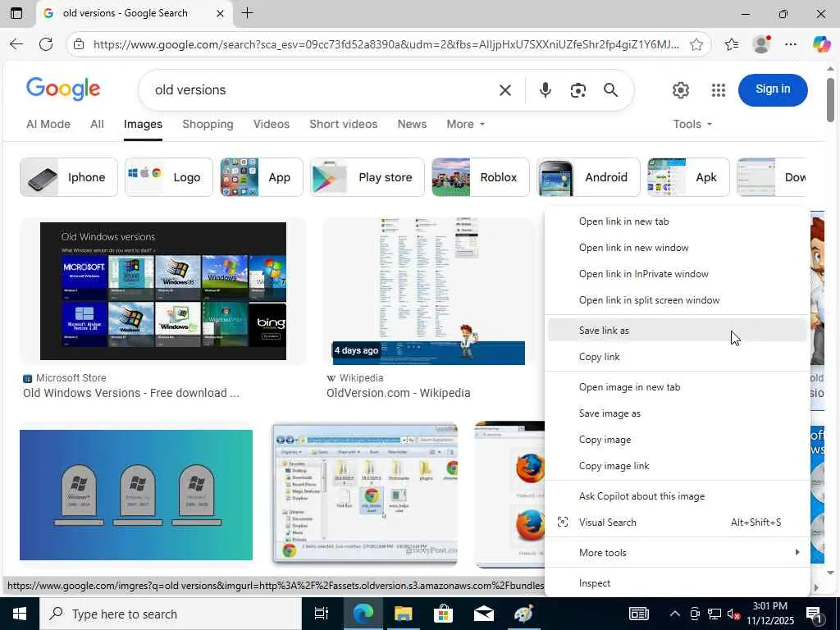Switch to the All results tab
Screen dimensions: 840x630
pos(97,125)
